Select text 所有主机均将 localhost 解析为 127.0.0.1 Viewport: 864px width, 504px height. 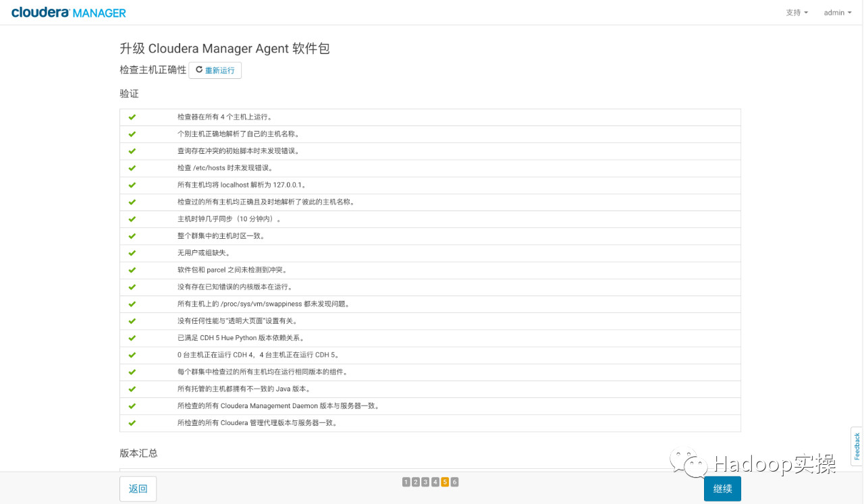(242, 185)
